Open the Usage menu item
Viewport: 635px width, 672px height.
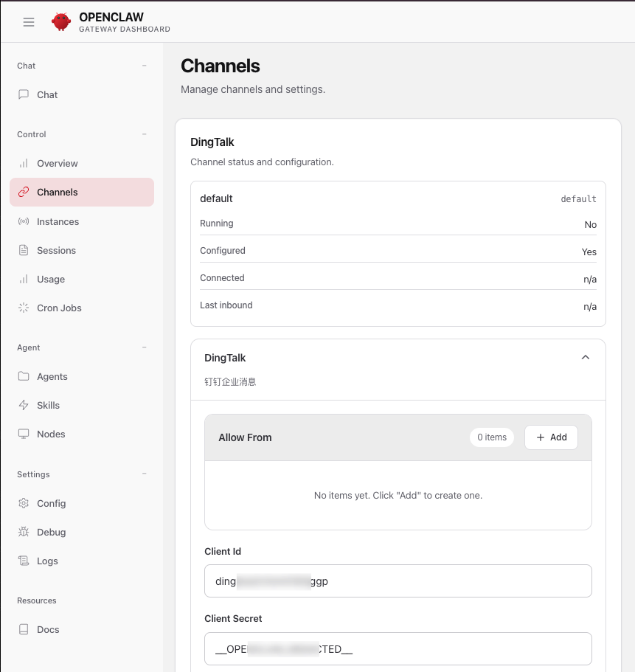pyautogui.click(x=51, y=279)
